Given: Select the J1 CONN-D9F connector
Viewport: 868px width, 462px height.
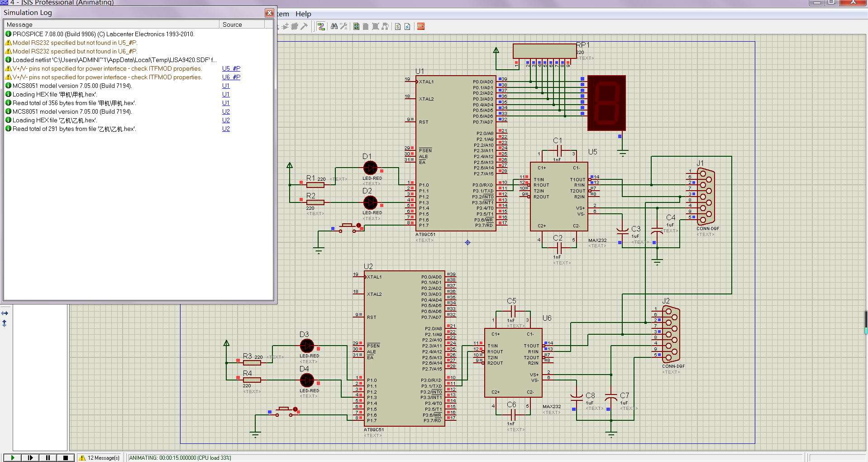Looking at the screenshot, I should pos(706,197).
